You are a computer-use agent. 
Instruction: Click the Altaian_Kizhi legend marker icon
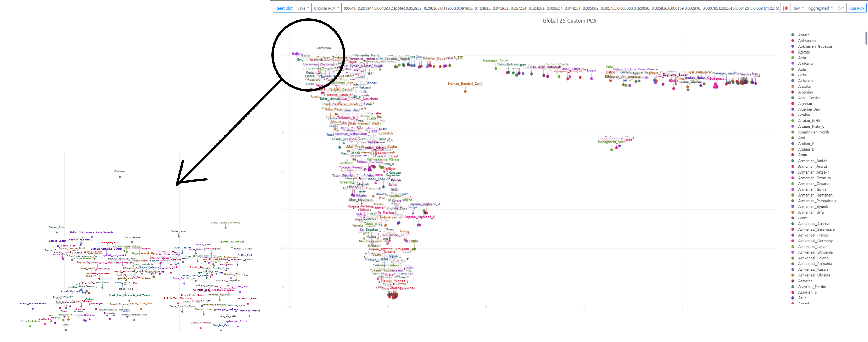(793, 121)
